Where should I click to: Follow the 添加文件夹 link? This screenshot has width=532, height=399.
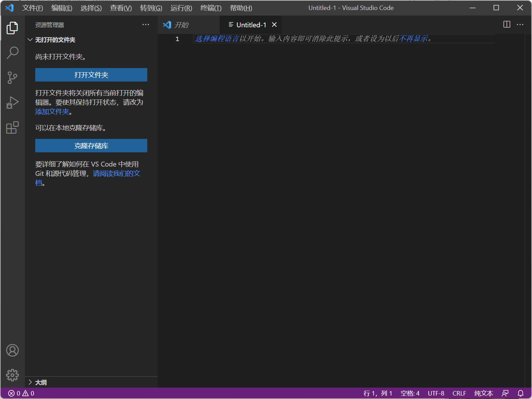point(52,112)
